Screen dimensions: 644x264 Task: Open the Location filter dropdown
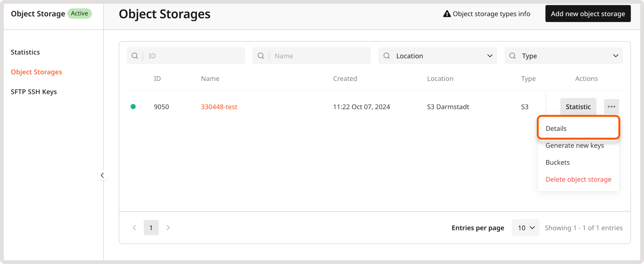(490, 56)
